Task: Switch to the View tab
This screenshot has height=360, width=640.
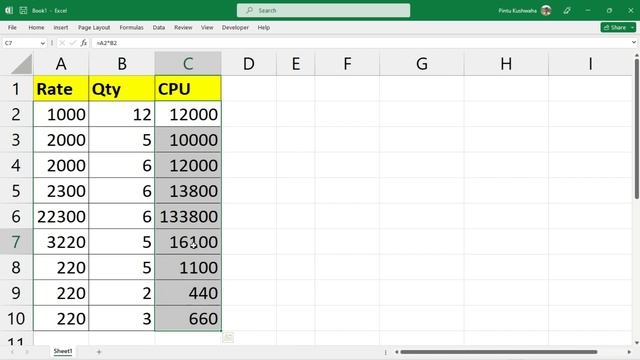Action: pyautogui.click(x=207, y=27)
